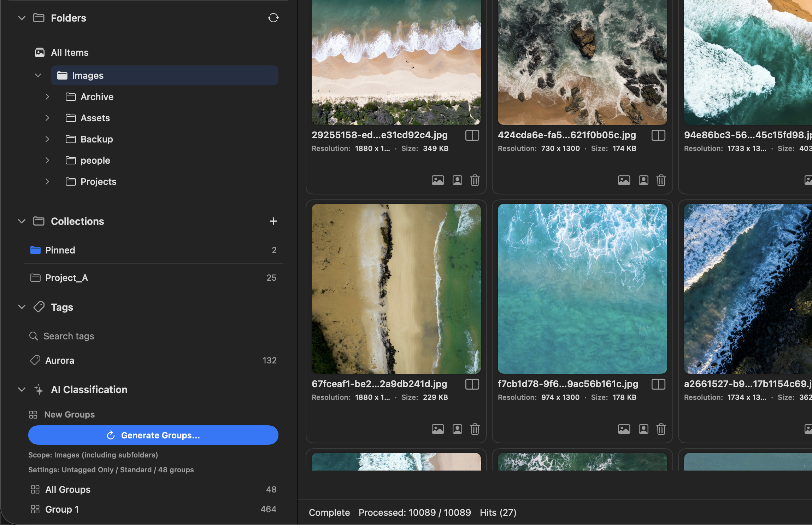Expand the Assets folder
Screen dimensions: 812x525
(x=47, y=118)
